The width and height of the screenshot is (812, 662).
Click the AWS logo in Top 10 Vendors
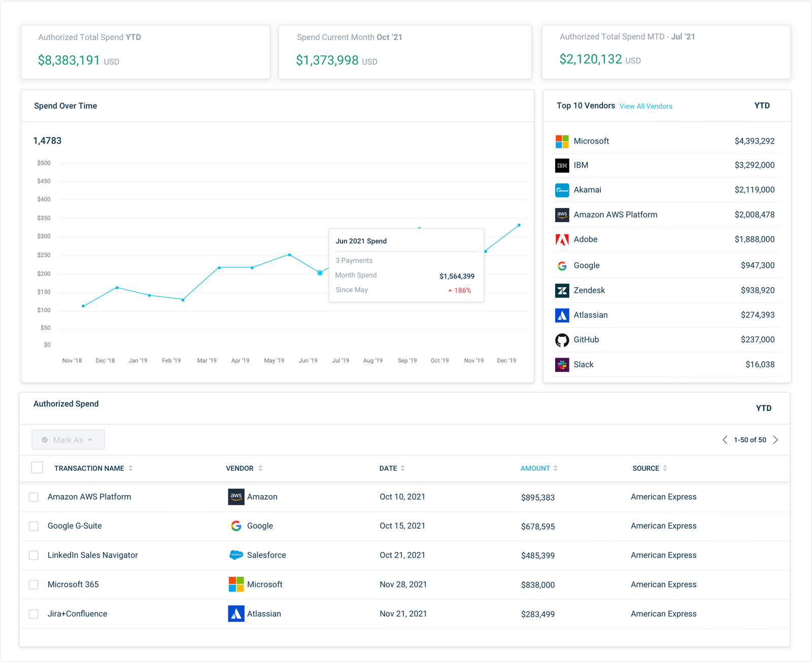pos(562,215)
